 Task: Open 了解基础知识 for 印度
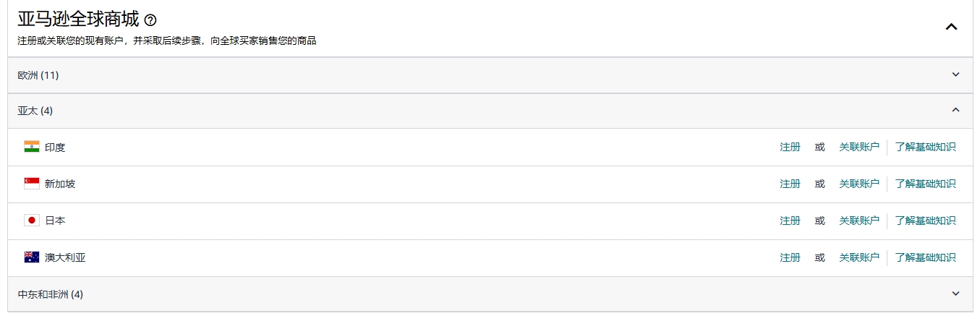coord(925,147)
